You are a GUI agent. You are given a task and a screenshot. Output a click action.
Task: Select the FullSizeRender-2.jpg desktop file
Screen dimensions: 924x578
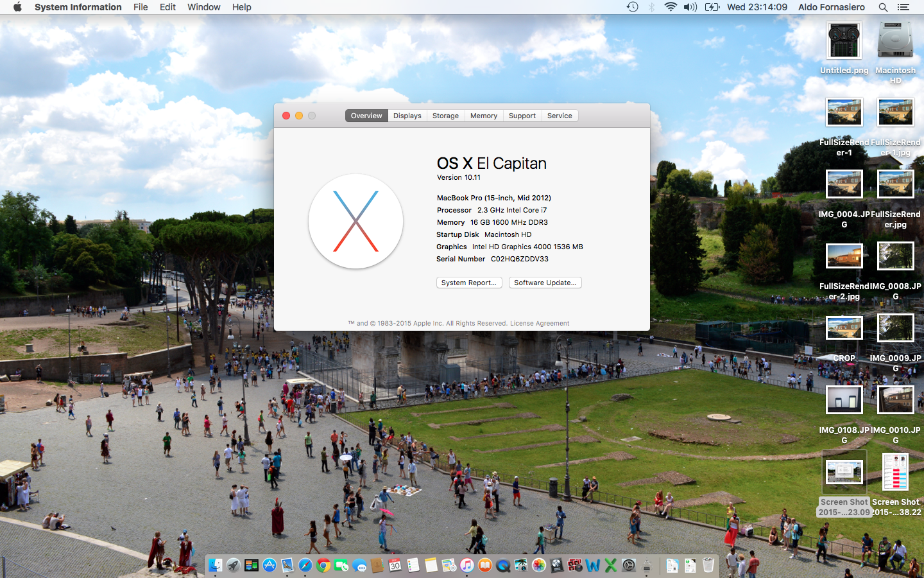pyautogui.click(x=844, y=271)
